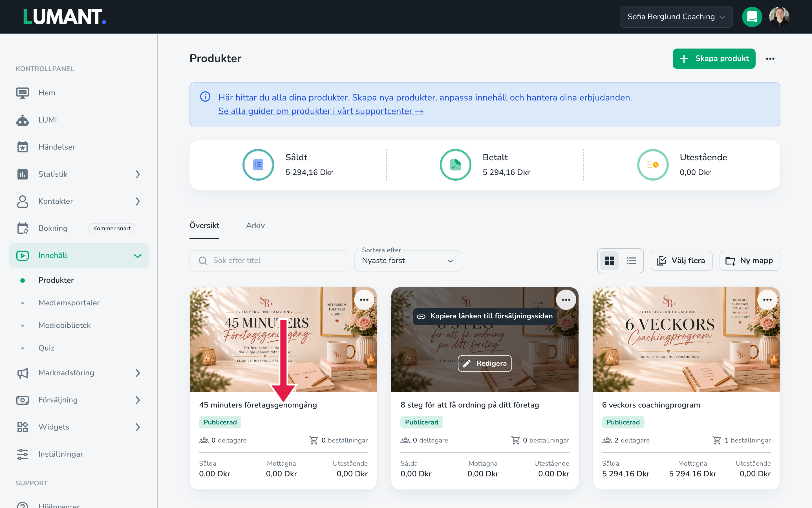Click the Kontakter person icon
The width and height of the screenshot is (812, 508).
[x=23, y=201]
